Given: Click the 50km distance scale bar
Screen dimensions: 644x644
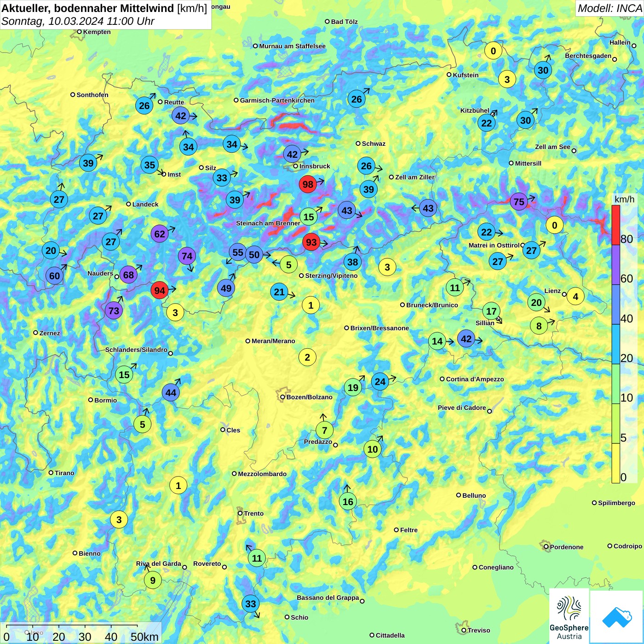Looking at the screenshot, I should point(72,627).
